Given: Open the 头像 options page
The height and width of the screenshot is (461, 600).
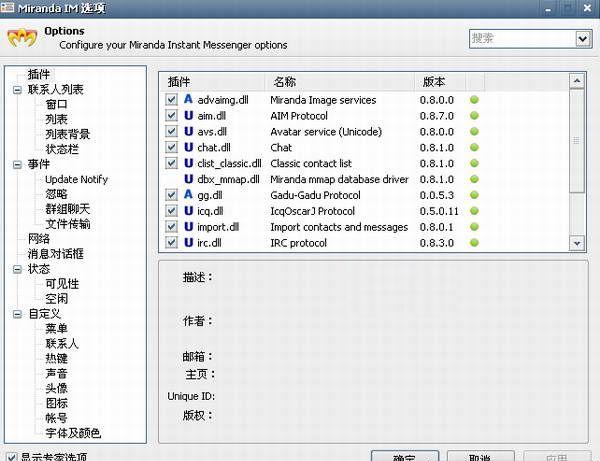Looking at the screenshot, I should pos(56,388).
